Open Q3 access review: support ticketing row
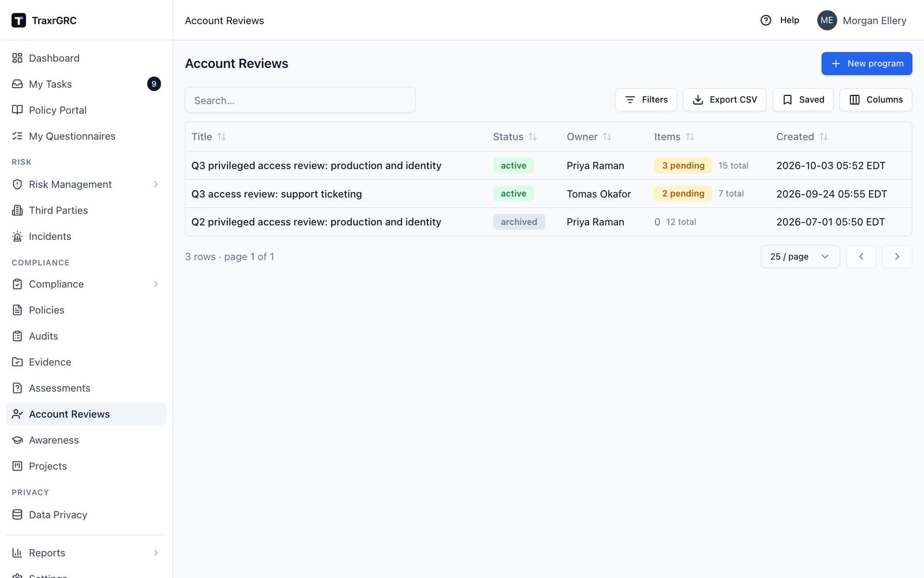The height and width of the screenshot is (578, 924). coord(548,194)
